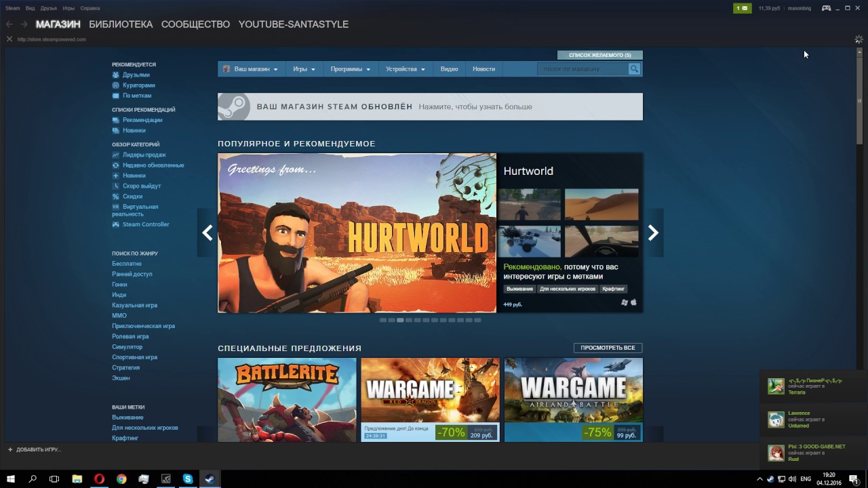Image resolution: width=868 pixels, height=488 pixels.
Task: Click Добавить игру at bottom left
Action: [x=38, y=449]
